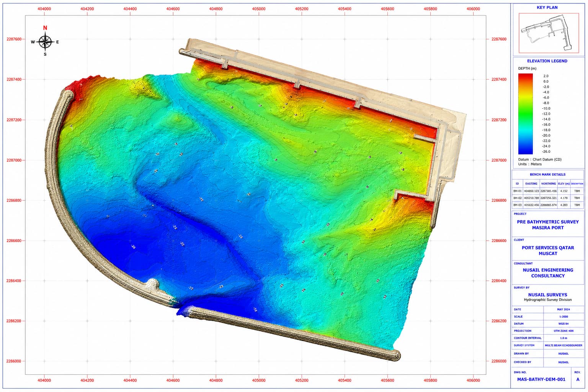This screenshot has width=588, height=392.
Task: Select client name 'PORT SERVICES QATAR'
Action: click(x=548, y=248)
